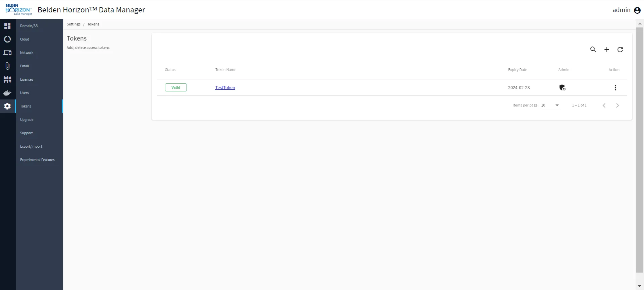
Task: Search tokens with the magnifier icon
Action: pos(593,50)
